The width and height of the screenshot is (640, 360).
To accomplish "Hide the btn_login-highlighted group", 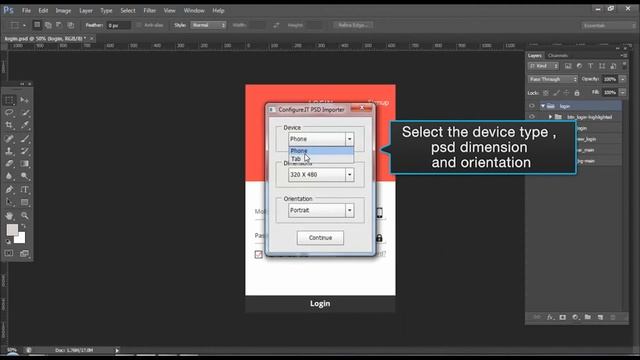I will tap(531, 117).
